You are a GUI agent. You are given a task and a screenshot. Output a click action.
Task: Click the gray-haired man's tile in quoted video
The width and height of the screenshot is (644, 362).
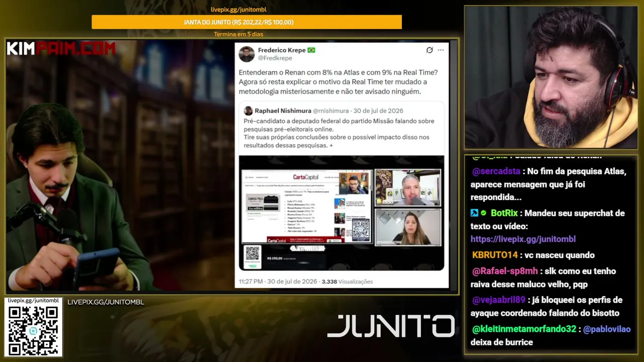408,188
